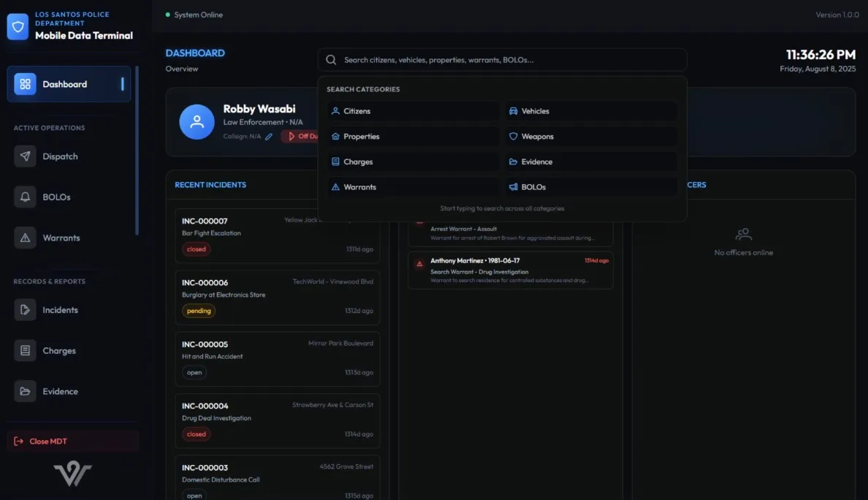This screenshot has width=868, height=500.
Task: Click the LSPD shield logo icon
Action: click(18, 26)
